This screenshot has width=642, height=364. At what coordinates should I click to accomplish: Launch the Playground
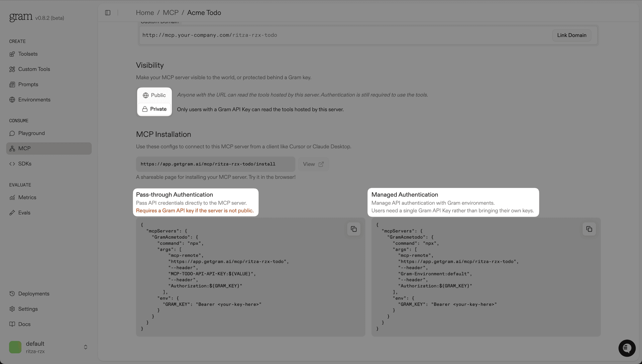click(31, 133)
